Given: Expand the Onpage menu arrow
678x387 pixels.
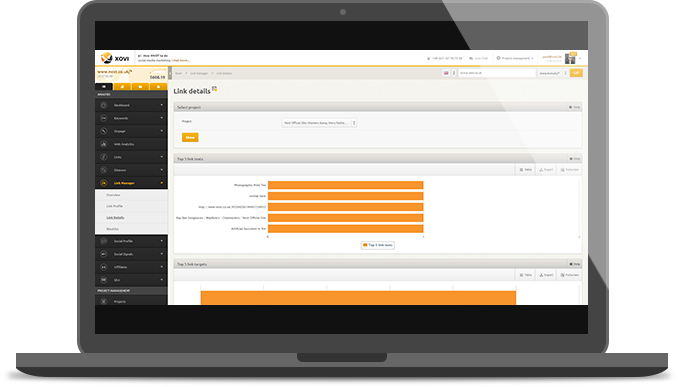Looking at the screenshot, I should coord(162,131).
